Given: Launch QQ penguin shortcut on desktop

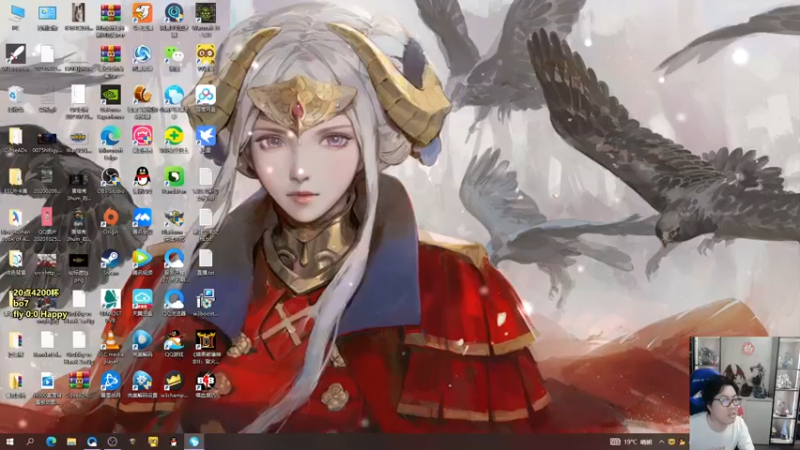Looking at the screenshot, I should tap(142, 177).
